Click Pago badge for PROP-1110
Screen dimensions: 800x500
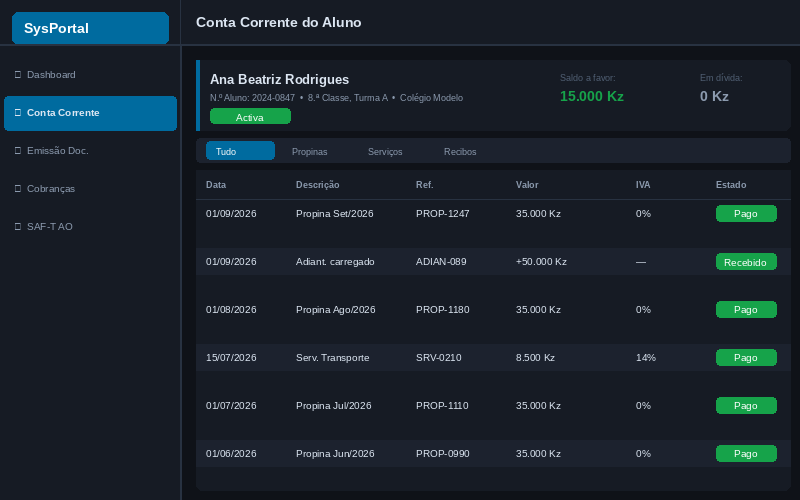tap(746, 406)
